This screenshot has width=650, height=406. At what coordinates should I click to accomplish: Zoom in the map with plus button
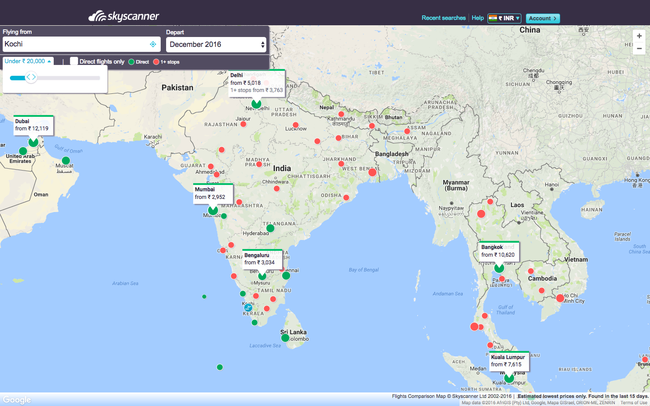(x=639, y=36)
